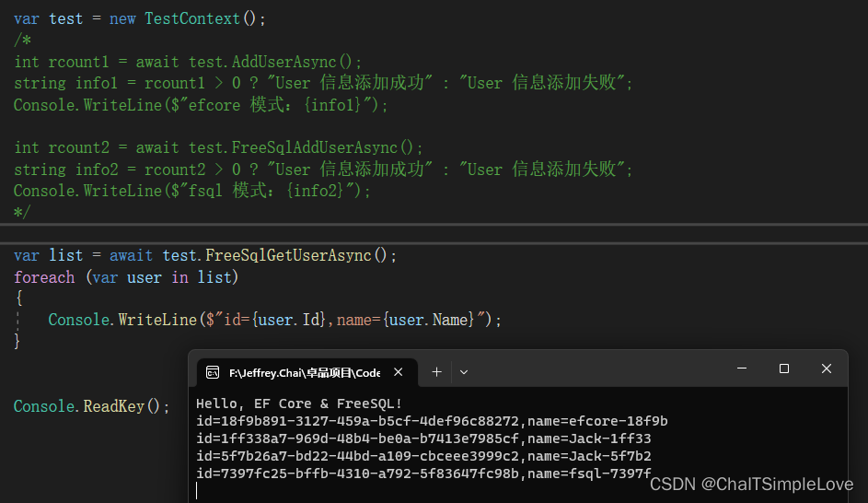Select the F:\Jeffrey.Chai console tab
This screenshot has width=868, height=503.
tap(307, 372)
